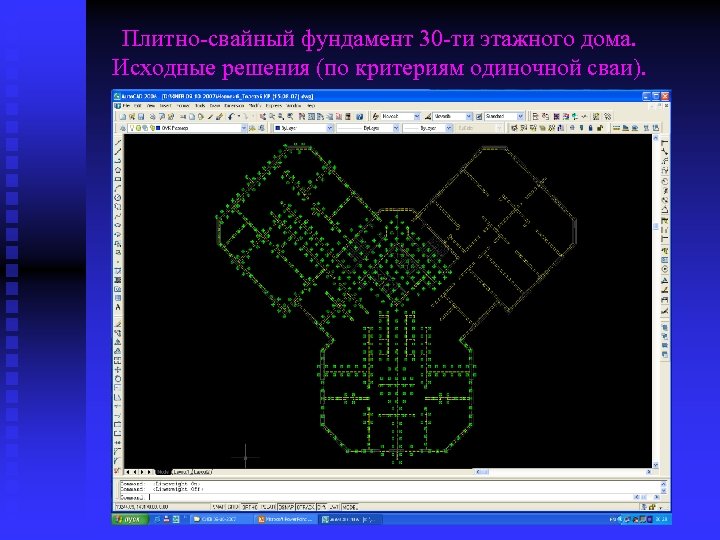
Task: Click the New drawing icon
Action: click(x=123, y=117)
